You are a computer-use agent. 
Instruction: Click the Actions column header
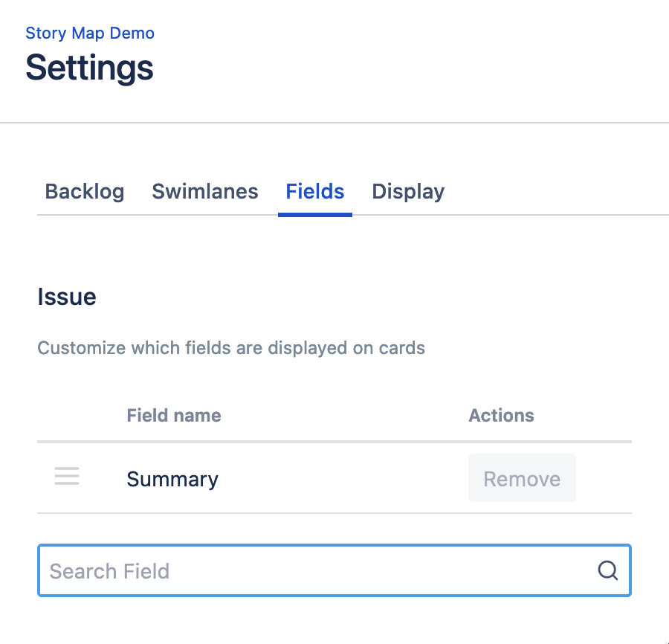[501, 415]
